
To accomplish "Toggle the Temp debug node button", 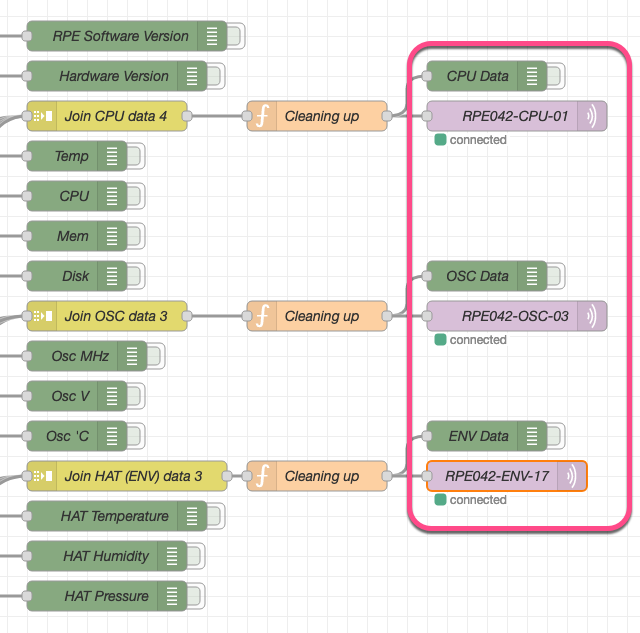I will [136, 156].
